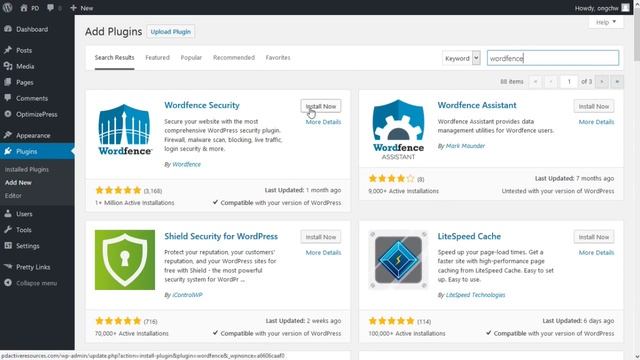
Task: View More Details for Wordfence Security
Action: (x=323, y=122)
